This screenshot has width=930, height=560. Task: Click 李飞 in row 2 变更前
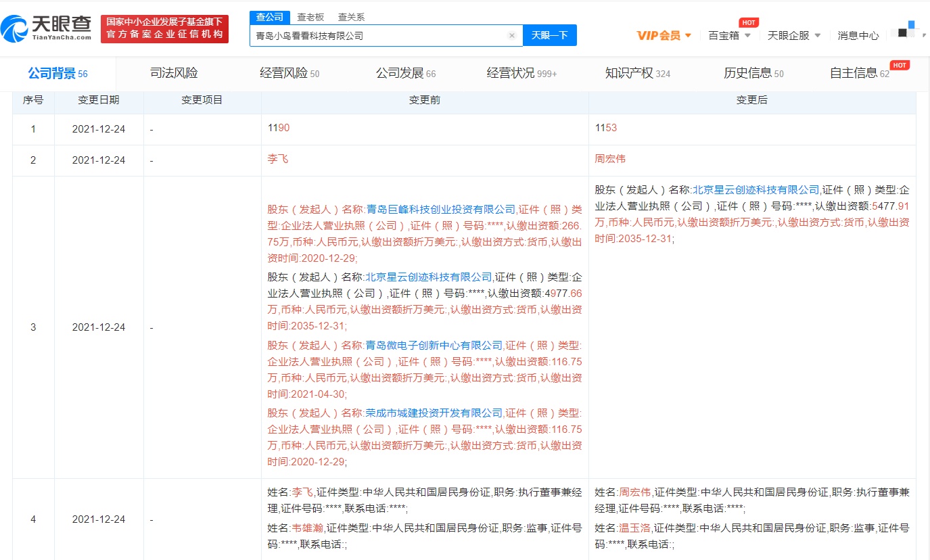coord(278,159)
